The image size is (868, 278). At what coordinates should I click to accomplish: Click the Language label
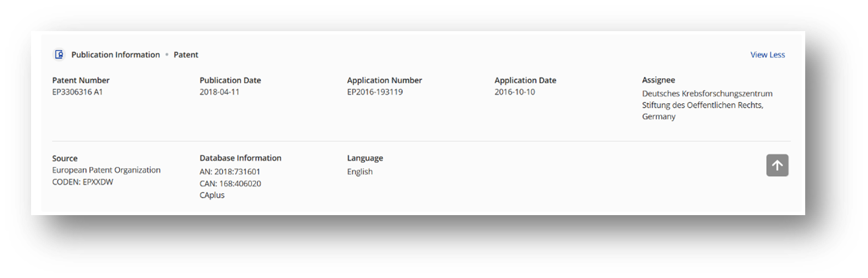(365, 158)
